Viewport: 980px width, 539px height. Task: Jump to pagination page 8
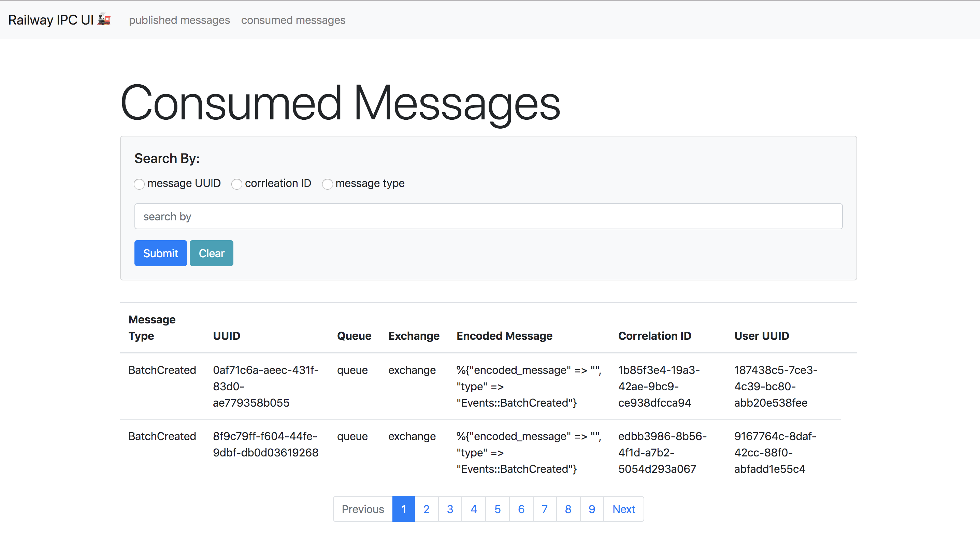point(568,509)
